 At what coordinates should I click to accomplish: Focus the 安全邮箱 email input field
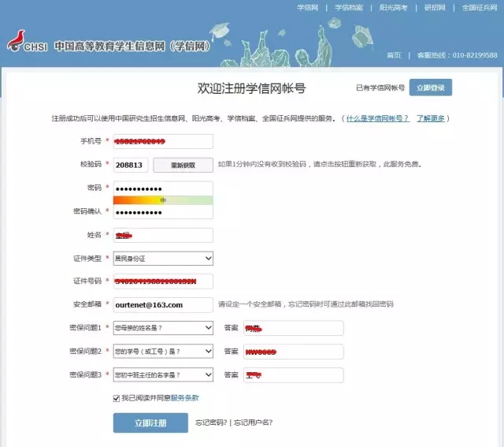pyautogui.click(x=163, y=304)
